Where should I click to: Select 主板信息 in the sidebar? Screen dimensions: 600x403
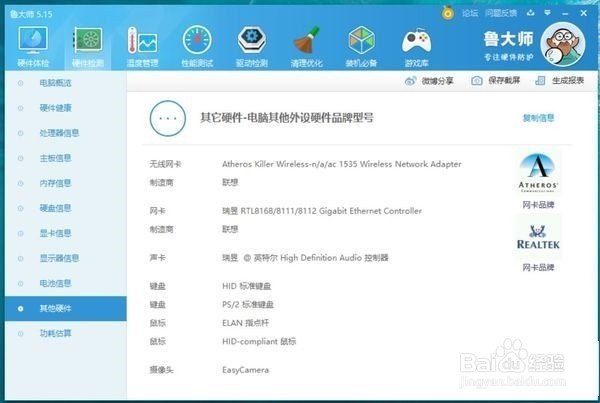coord(66,158)
